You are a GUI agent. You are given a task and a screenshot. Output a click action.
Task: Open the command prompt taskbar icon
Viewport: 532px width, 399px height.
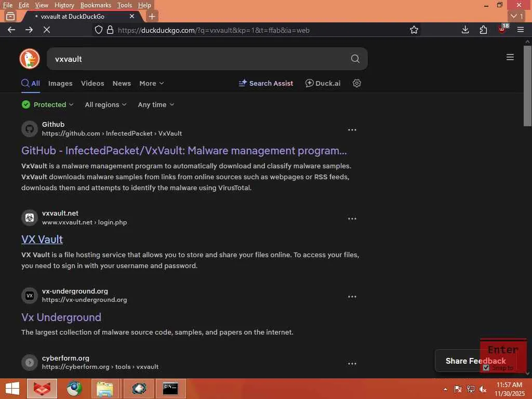(x=170, y=389)
